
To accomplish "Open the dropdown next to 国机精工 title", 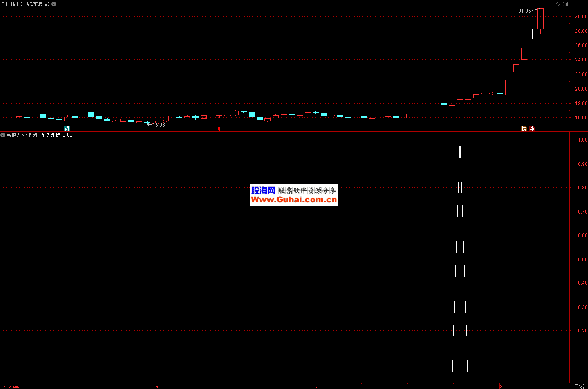I will click(x=54, y=4).
